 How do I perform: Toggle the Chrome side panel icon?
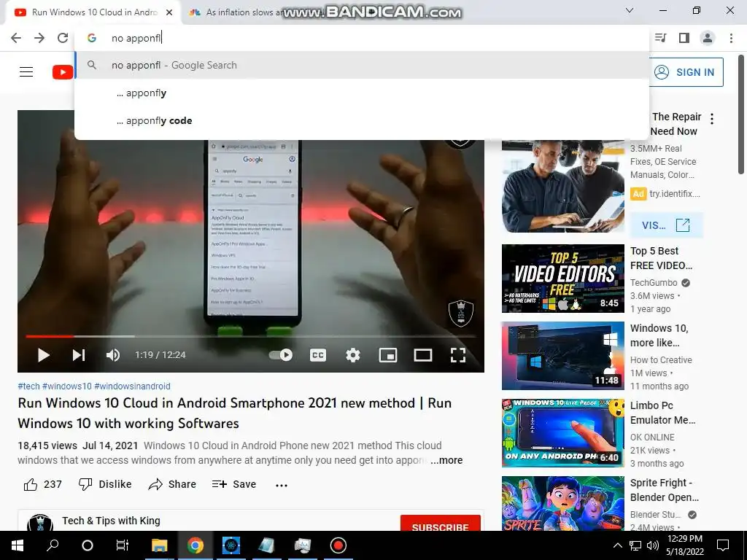coord(684,38)
